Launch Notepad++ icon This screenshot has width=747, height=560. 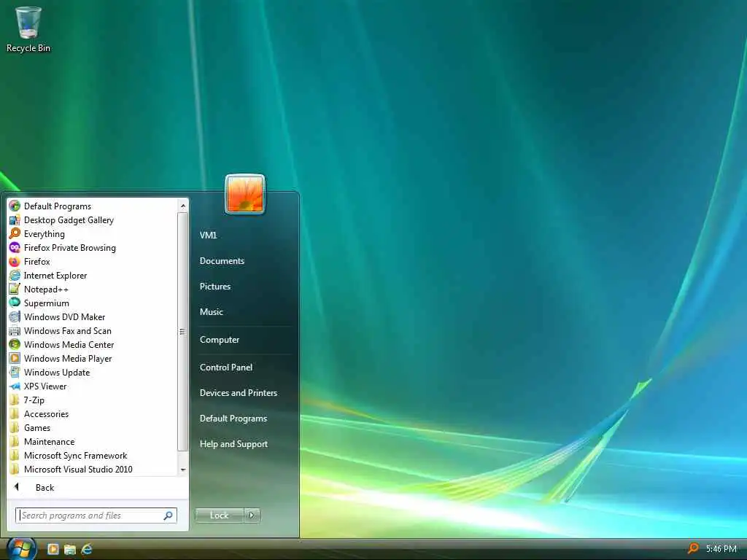pos(15,289)
